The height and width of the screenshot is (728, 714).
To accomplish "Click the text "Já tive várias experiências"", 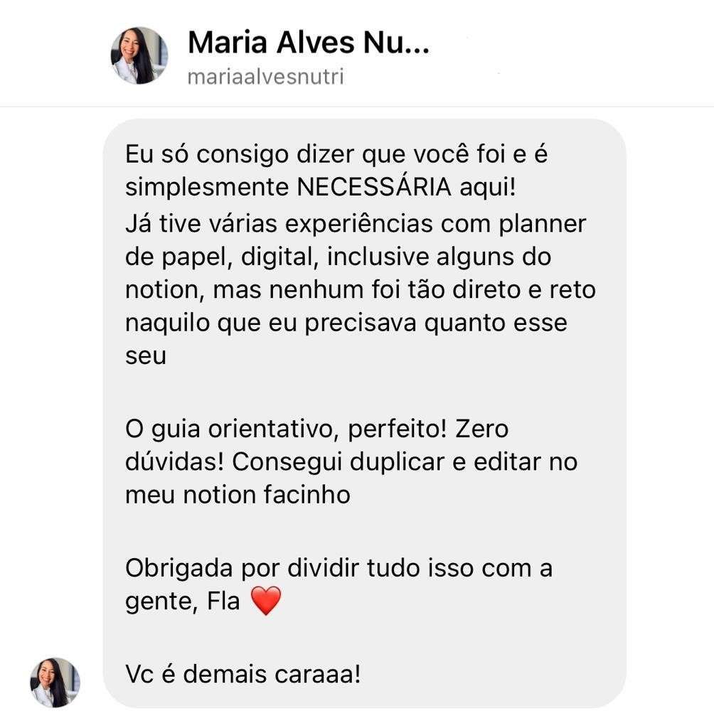I will [278, 224].
